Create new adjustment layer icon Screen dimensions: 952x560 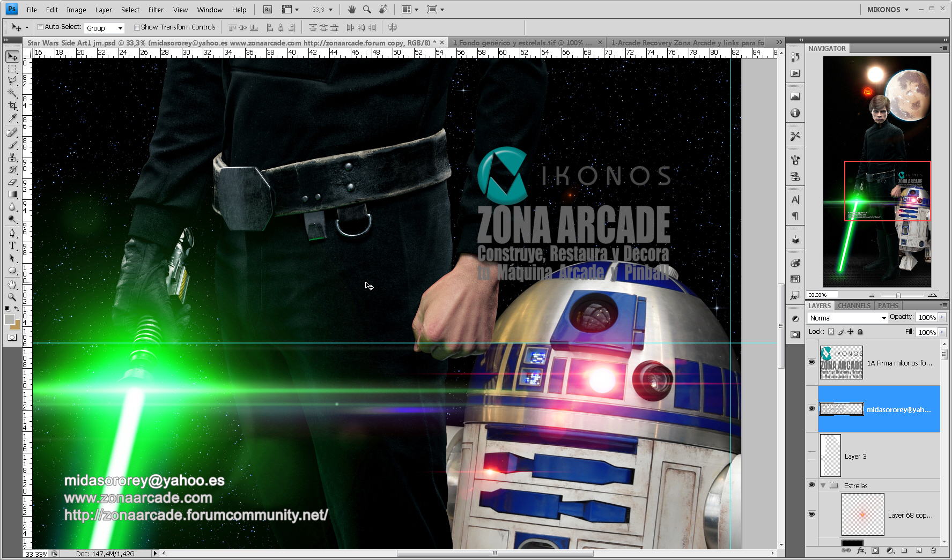890,550
